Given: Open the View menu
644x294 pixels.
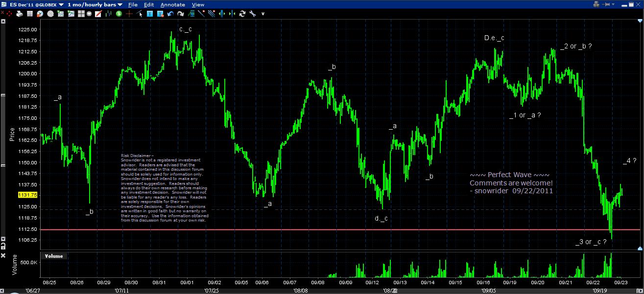Looking at the screenshot, I should coord(197,4).
